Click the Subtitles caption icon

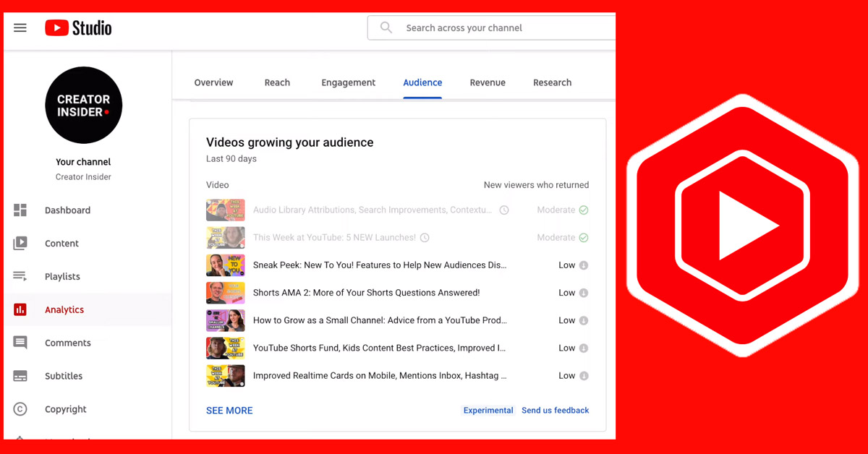point(20,376)
